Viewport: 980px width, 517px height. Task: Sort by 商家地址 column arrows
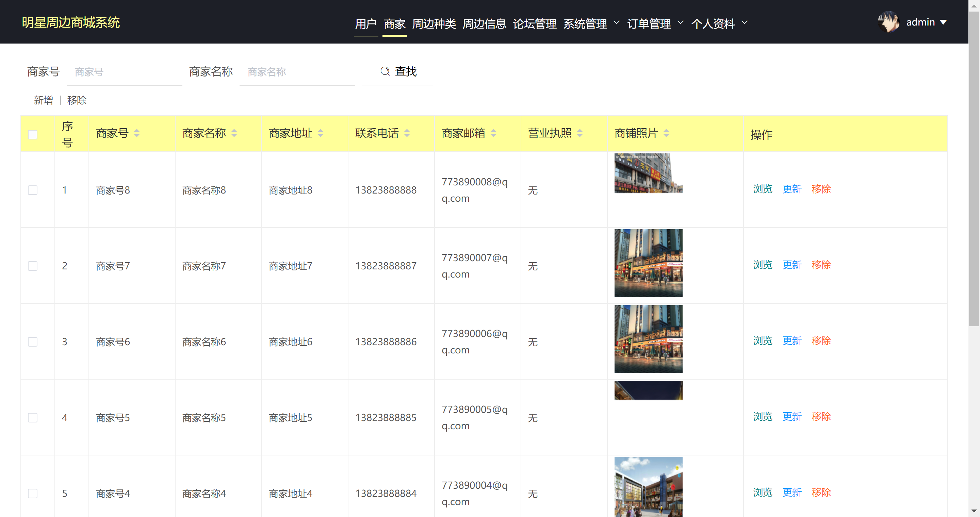click(x=320, y=133)
